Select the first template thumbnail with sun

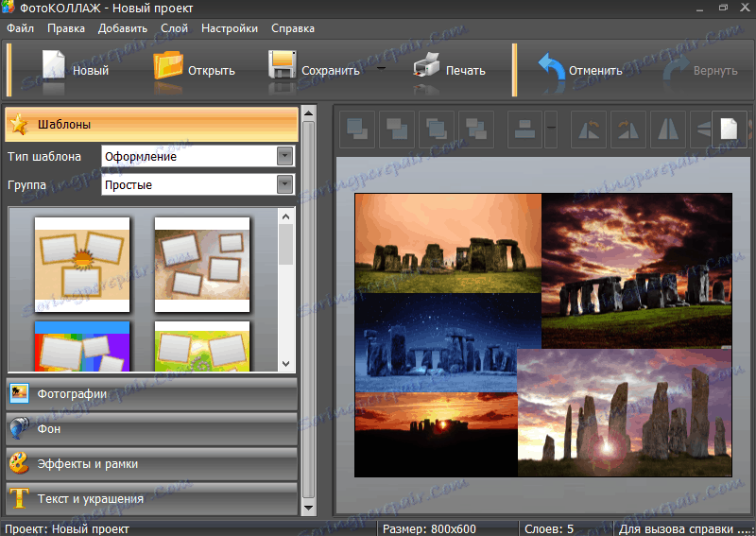(x=81, y=263)
